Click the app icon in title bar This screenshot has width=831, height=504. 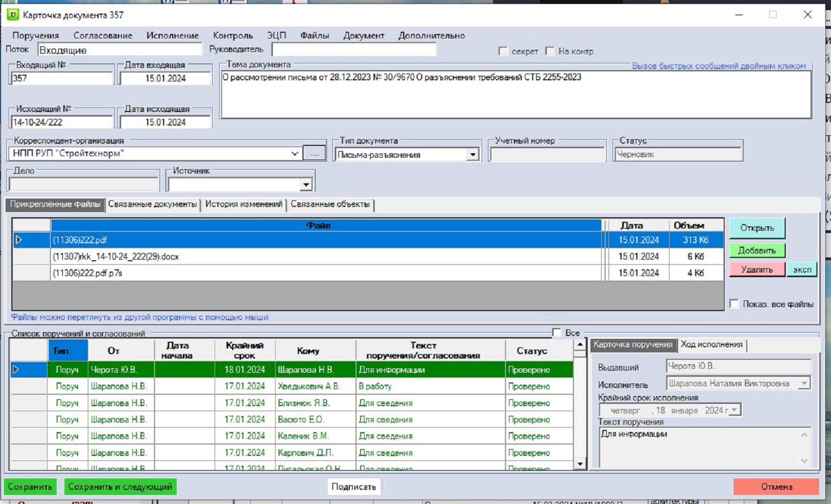(x=12, y=15)
